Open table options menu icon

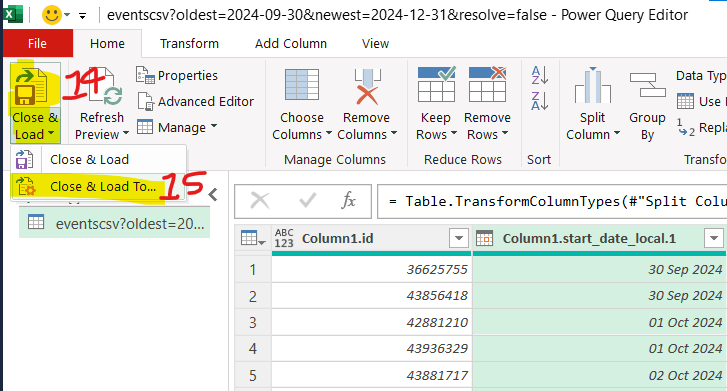[253, 238]
